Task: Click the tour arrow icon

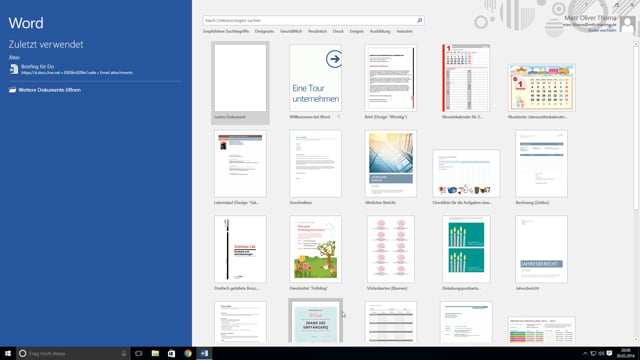Action: coord(334,59)
